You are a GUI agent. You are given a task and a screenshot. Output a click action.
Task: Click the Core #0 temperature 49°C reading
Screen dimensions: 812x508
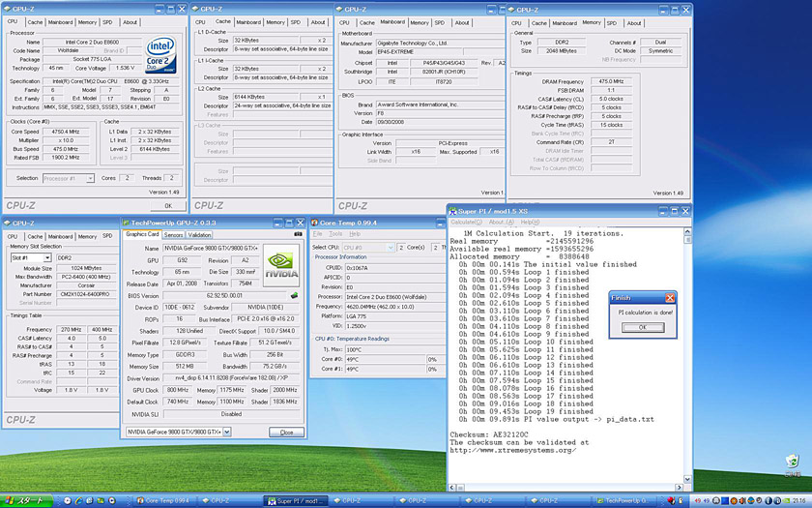(x=385, y=359)
